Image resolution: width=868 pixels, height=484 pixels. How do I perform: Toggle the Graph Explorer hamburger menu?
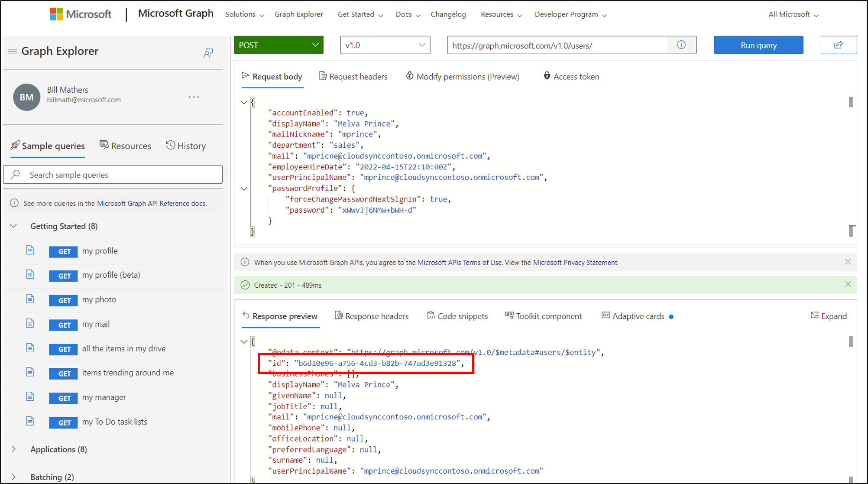[x=12, y=52]
